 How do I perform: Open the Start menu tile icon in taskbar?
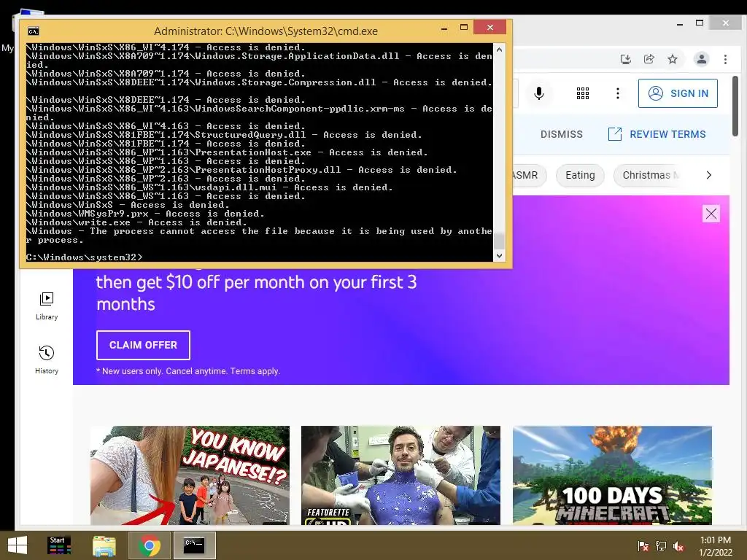59,545
